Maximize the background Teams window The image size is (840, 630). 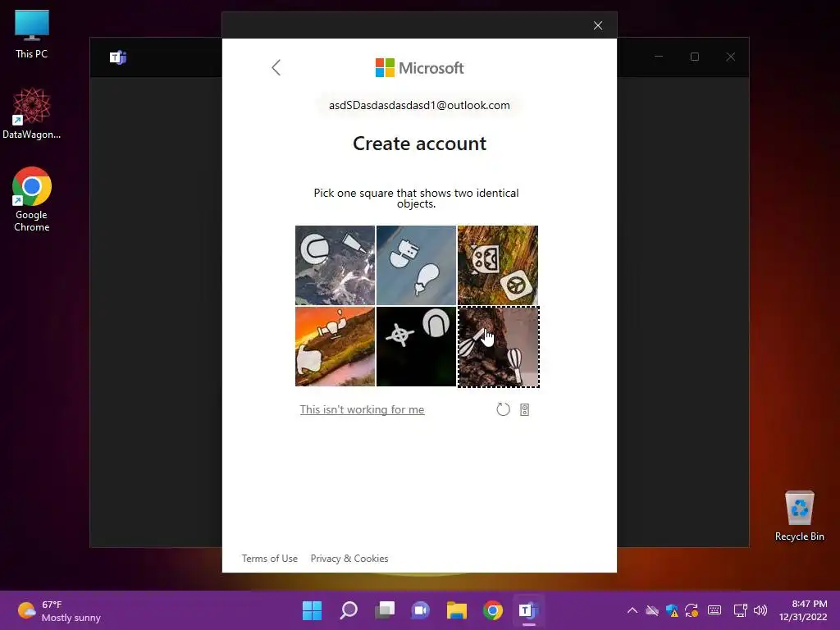(x=695, y=57)
